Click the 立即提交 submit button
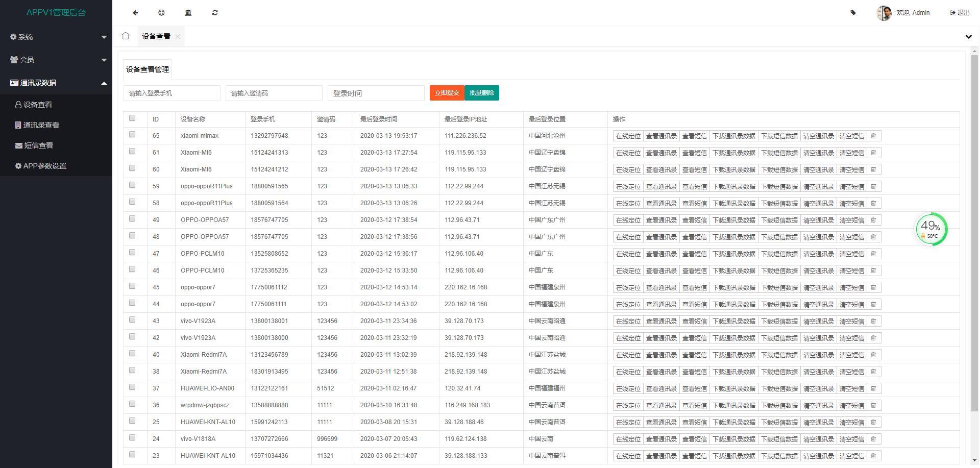Screen dimensions: 980x468 click(446, 92)
